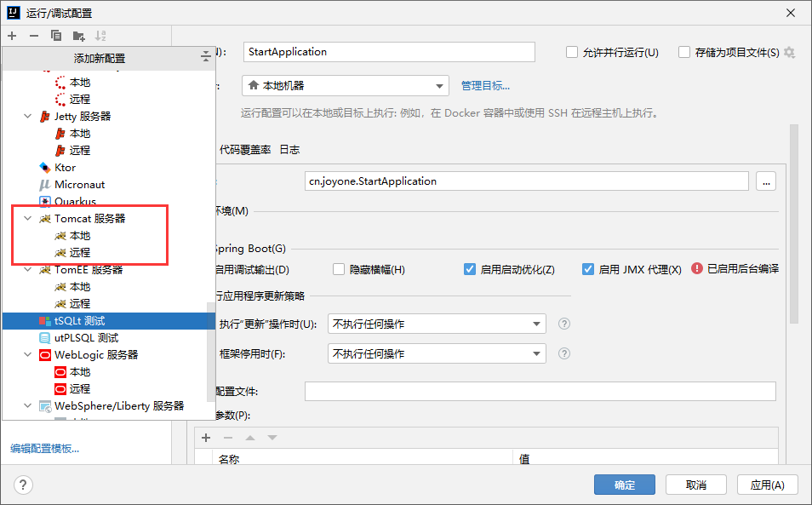Viewport: 812px width, 505px height.
Task: Select 远程 under Jetty 服务器
Action: (80, 151)
